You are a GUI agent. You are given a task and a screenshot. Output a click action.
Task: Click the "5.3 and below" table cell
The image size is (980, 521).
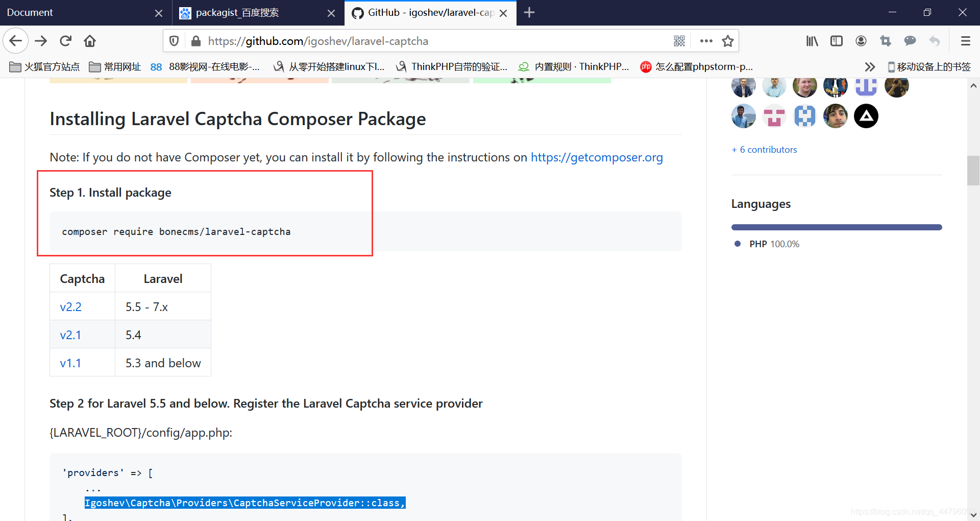point(163,363)
